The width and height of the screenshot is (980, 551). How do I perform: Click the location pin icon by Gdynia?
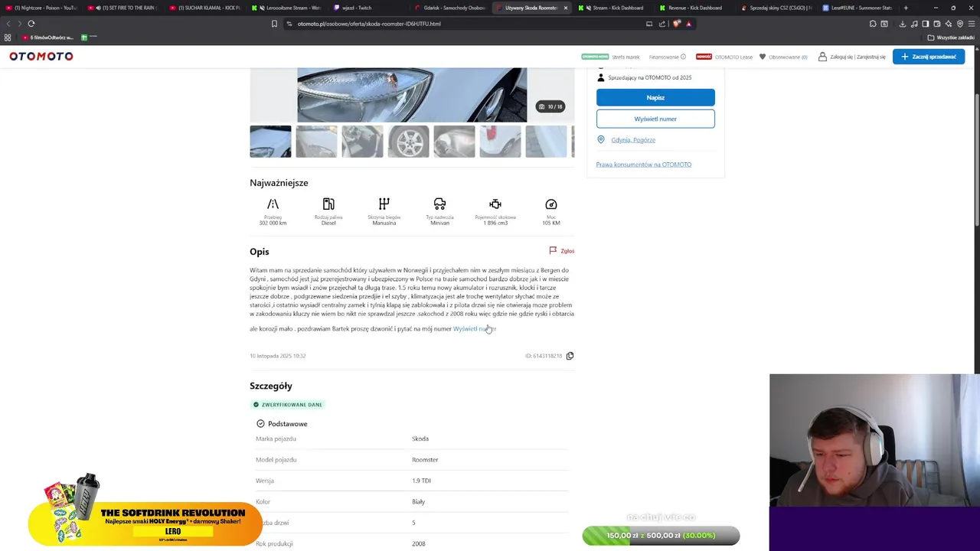click(x=601, y=140)
